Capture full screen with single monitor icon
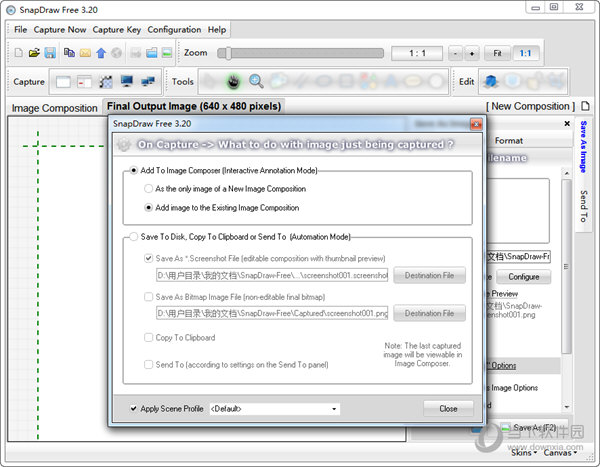Image resolution: width=600 pixels, height=467 pixels. 127,81
